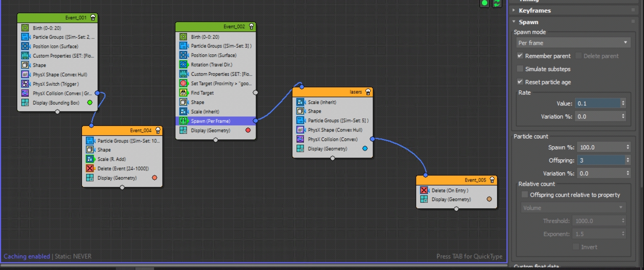The width and height of the screenshot is (644, 270).
Task: Click blue display color dot in lasers
Action: 365,148
